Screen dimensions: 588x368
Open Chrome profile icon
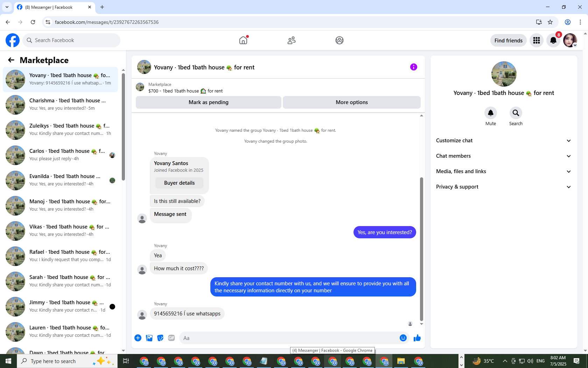click(x=568, y=22)
